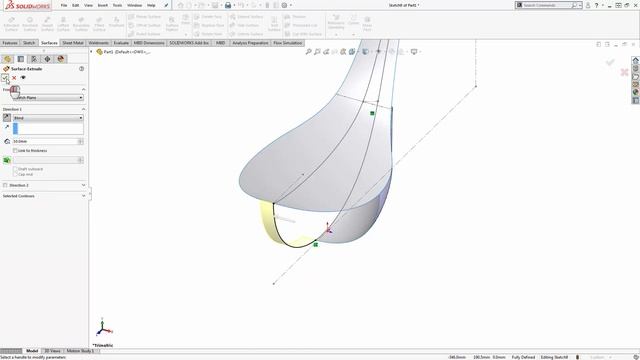Click the draft on/off green icon
The image size is (640, 360).
click(x=7, y=160)
